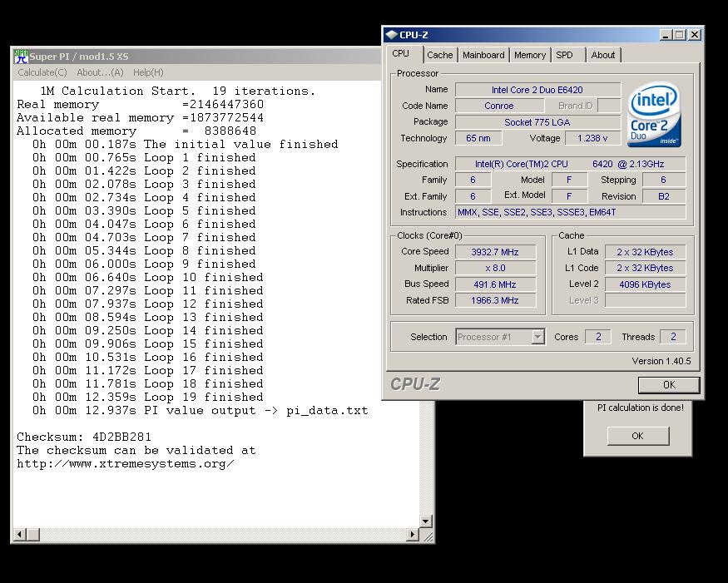Click the Multiplier value x 8.0
The image size is (728, 583).
(x=495, y=268)
